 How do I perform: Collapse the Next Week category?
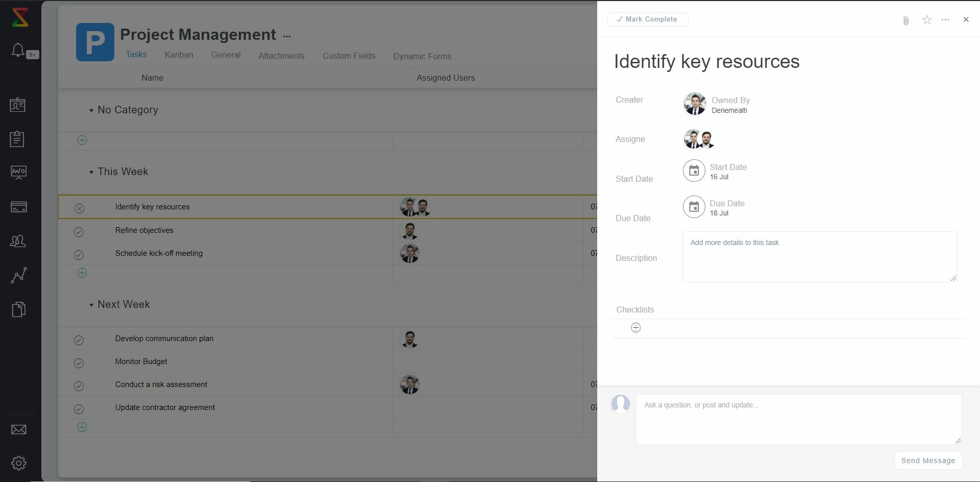click(x=91, y=305)
